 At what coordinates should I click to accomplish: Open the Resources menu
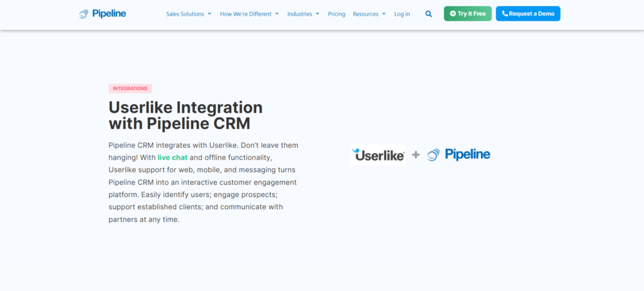coord(365,14)
